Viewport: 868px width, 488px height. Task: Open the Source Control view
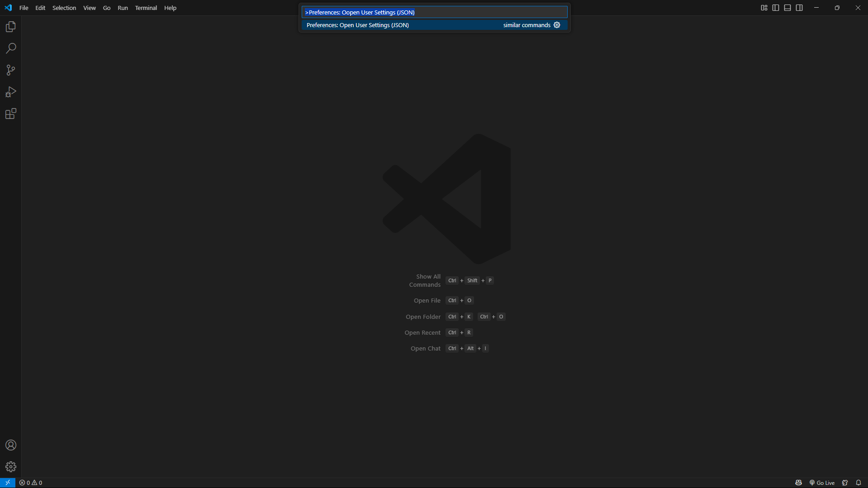(x=10, y=70)
